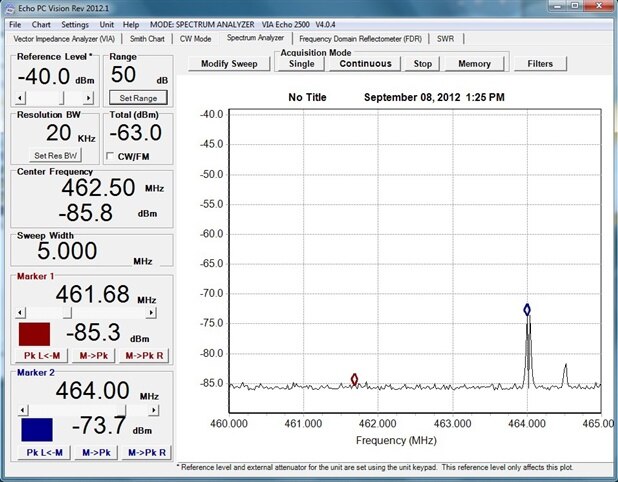Click Marker 1 frequency right arrow
The height and width of the screenshot is (482, 618).
(151, 312)
